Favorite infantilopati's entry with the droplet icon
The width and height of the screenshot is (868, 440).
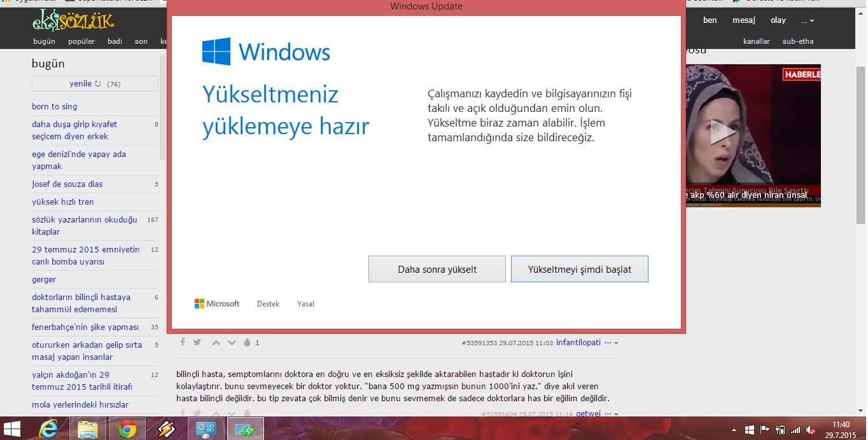pyautogui.click(x=248, y=343)
